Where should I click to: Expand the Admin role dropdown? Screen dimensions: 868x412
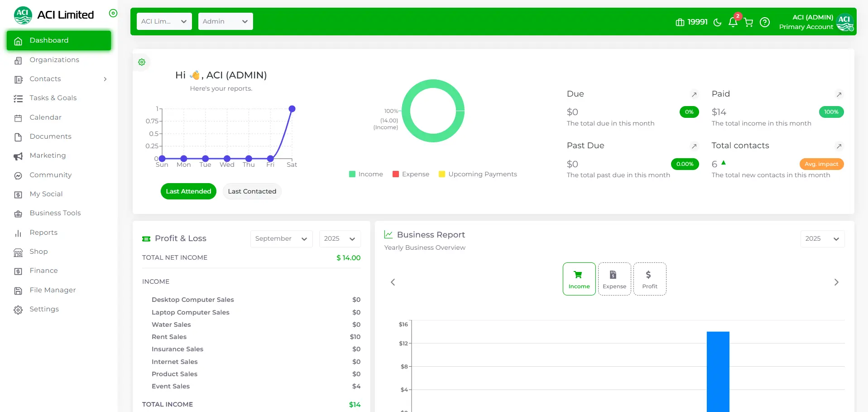click(x=225, y=21)
